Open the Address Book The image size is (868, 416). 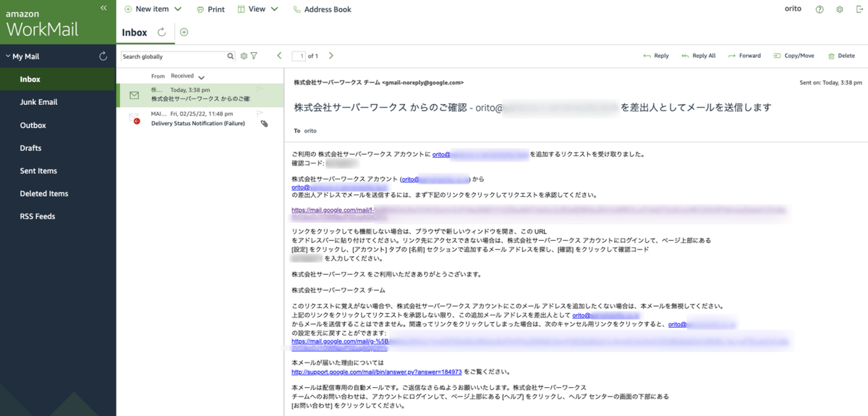323,9
